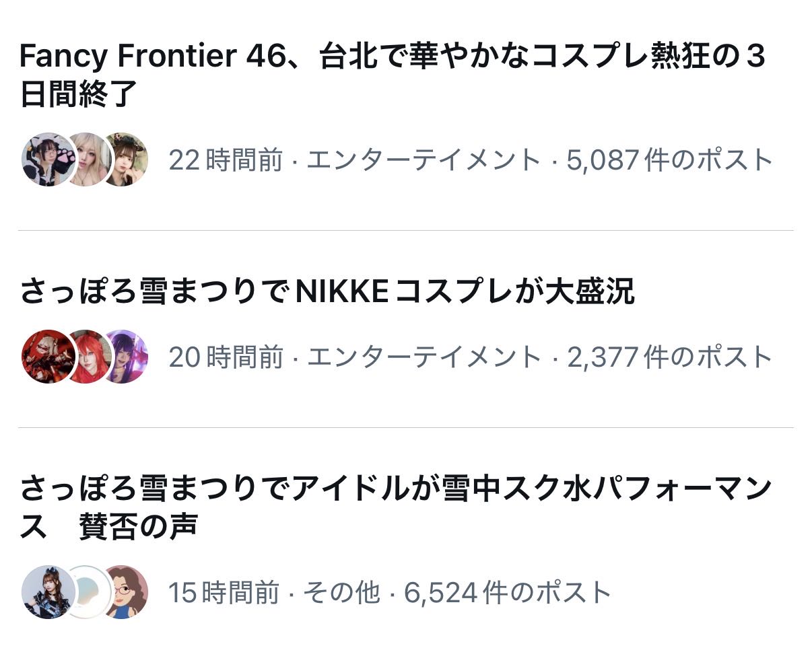Tap the cartoon woman with glasses avatar
Viewport: 812px width, 650px height.
click(x=126, y=592)
